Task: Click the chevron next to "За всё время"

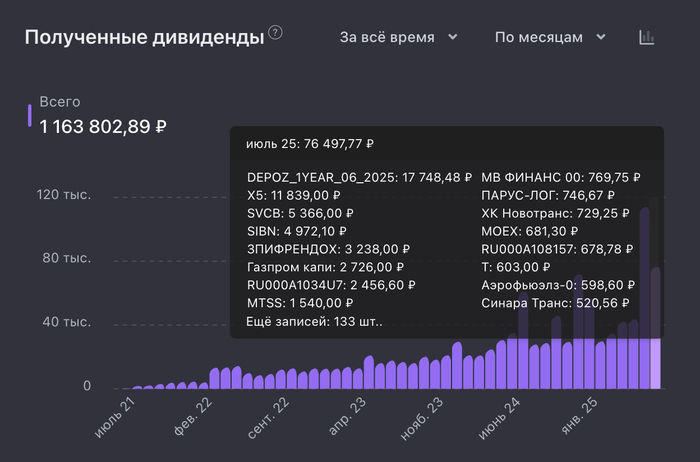Action: click(453, 37)
